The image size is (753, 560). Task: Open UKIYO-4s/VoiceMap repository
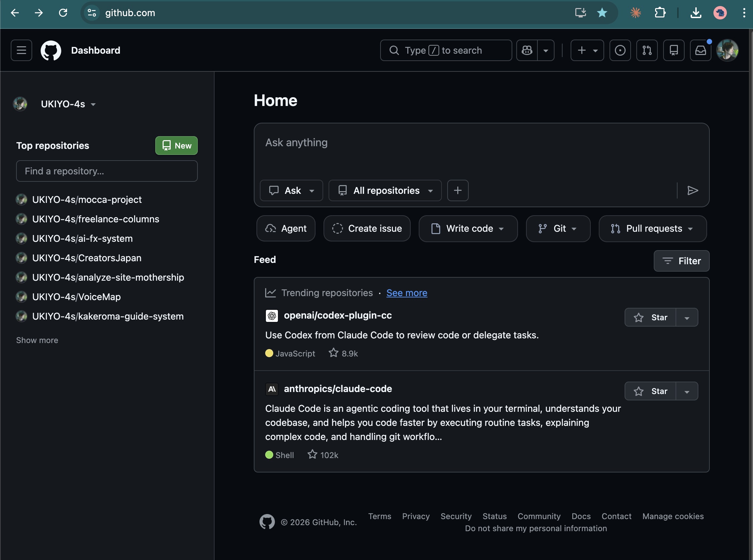tap(76, 297)
